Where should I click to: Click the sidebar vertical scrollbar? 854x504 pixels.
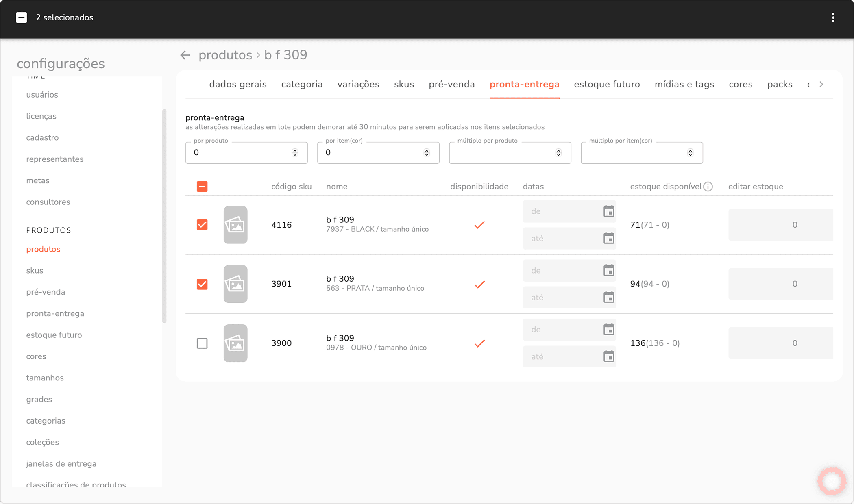164,216
